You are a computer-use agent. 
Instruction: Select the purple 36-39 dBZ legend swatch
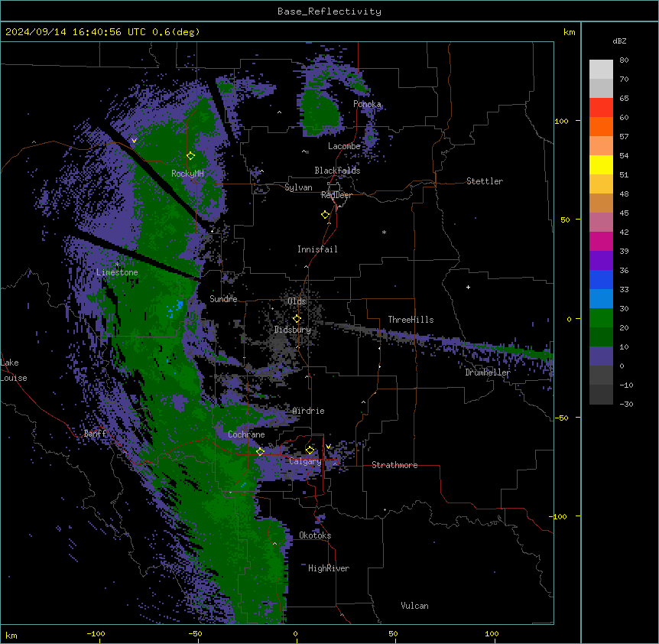[x=601, y=261]
